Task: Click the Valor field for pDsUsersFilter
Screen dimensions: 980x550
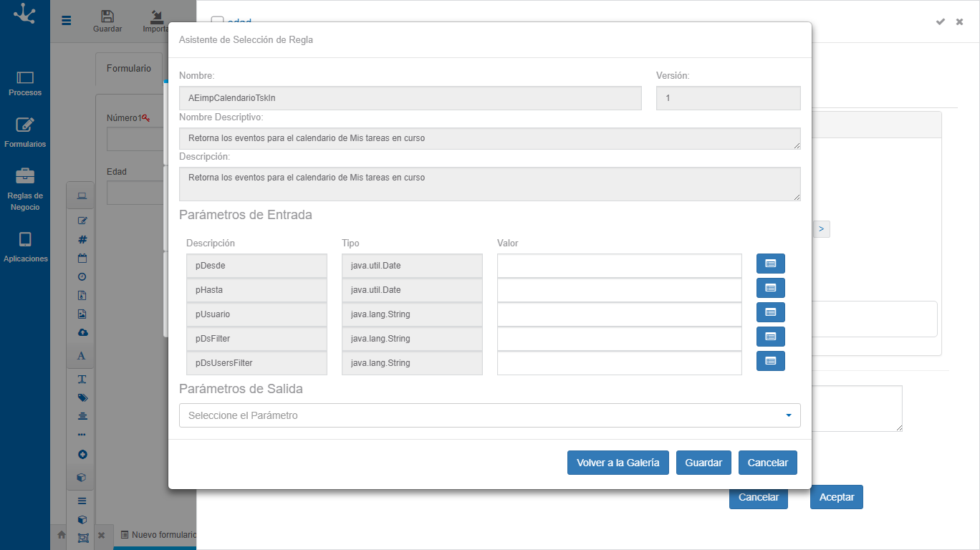Action: click(x=620, y=363)
